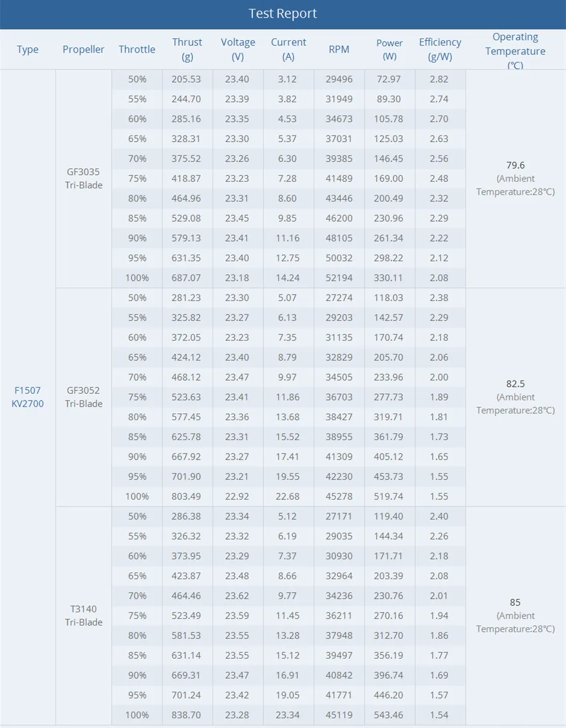Select the GF3035 Tri-Blade propeller cell
The image size is (566, 728).
(84, 178)
